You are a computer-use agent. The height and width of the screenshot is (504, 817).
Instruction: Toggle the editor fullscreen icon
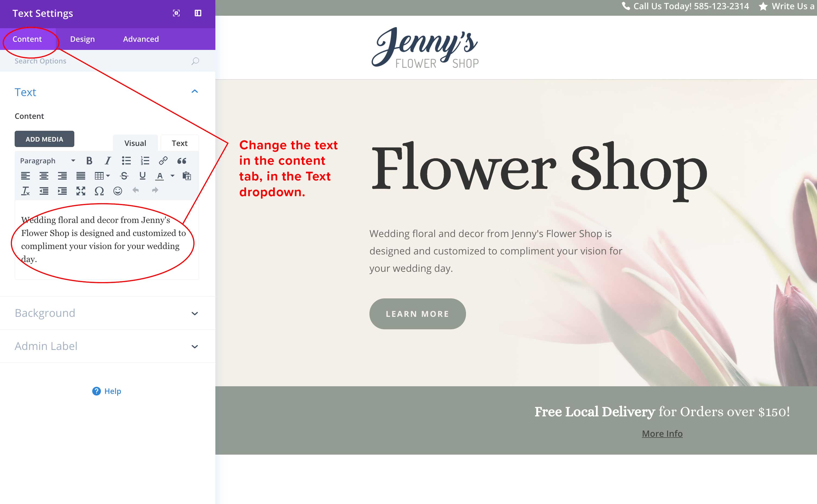[81, 191]
